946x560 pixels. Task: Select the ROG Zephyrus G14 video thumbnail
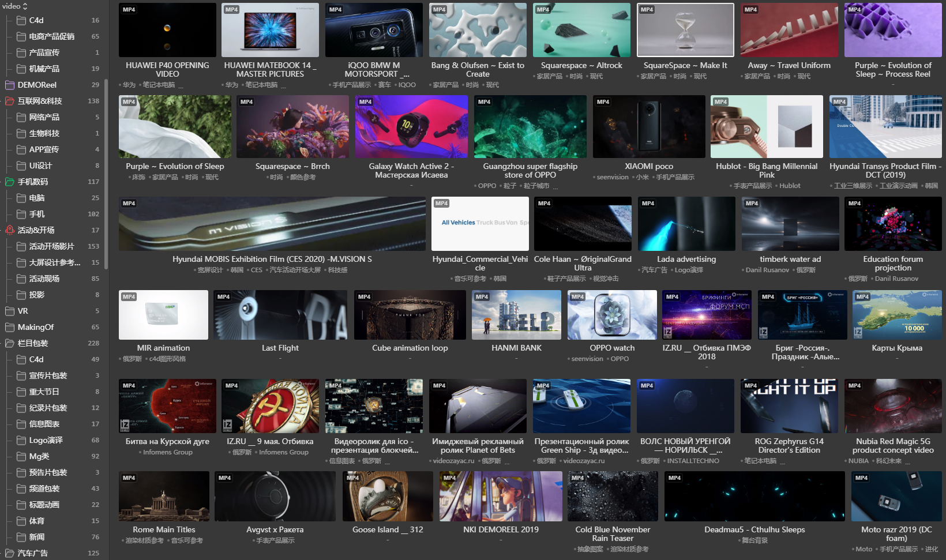(789, 406)
